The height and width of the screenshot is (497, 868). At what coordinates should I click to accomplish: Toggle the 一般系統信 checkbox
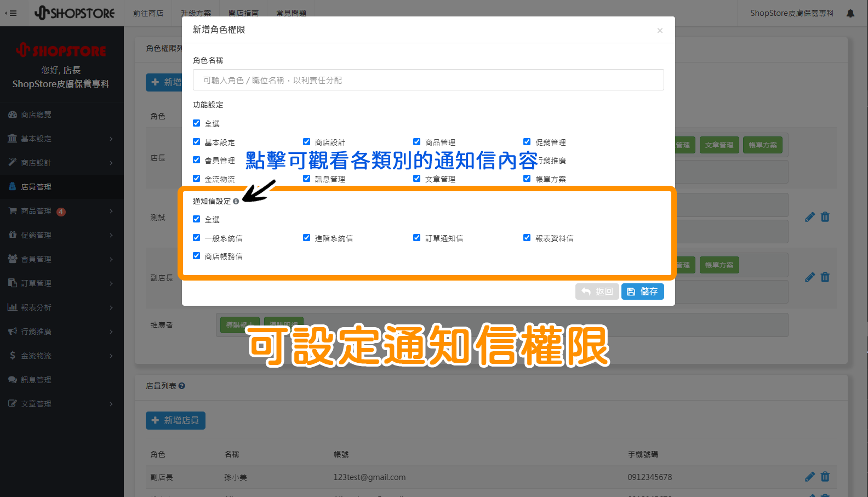tap(196, 238)
